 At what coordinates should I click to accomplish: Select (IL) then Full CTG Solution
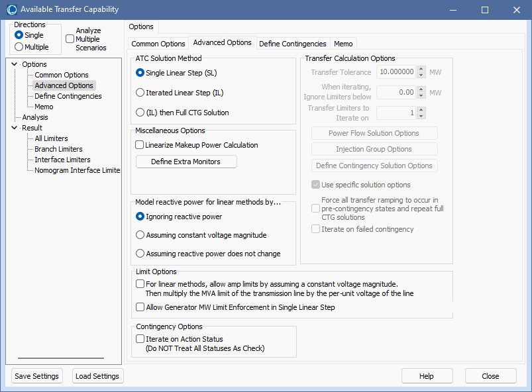(140, 113)
